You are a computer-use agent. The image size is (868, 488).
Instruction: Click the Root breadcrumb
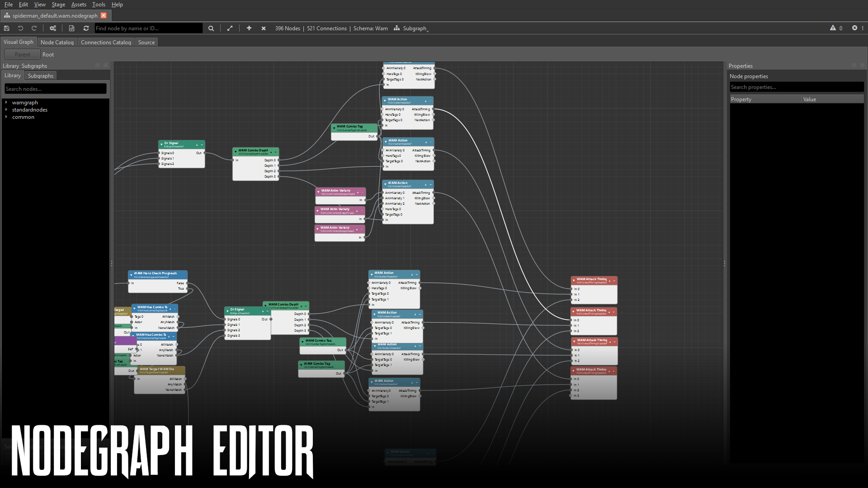[x=48, y=55]
